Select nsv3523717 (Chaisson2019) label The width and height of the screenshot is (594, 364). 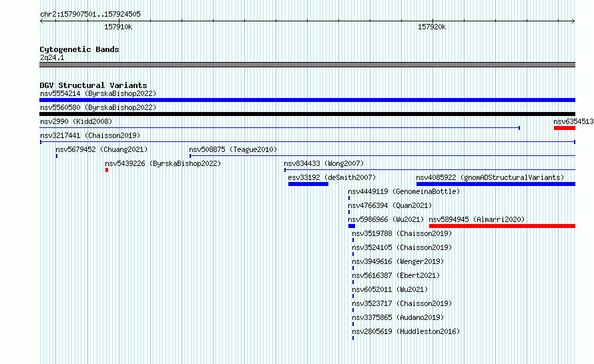[x=402, y=303]
